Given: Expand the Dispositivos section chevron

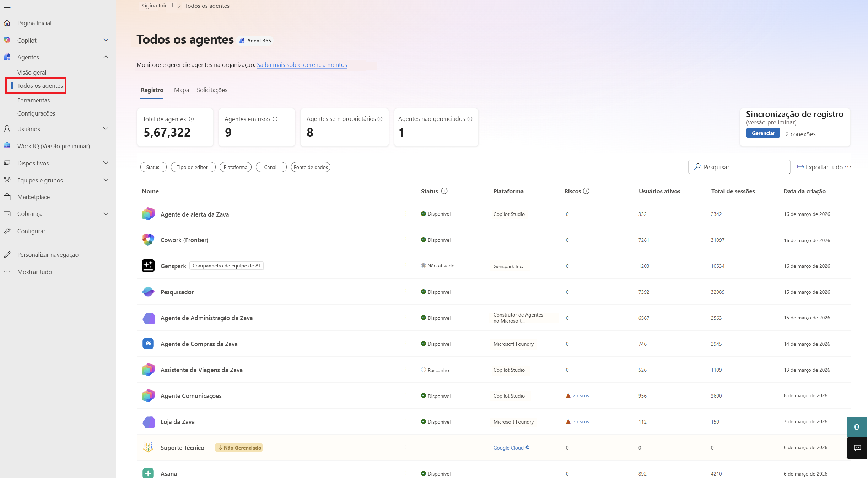Looking at the screenshot, I should pos(106,163).
